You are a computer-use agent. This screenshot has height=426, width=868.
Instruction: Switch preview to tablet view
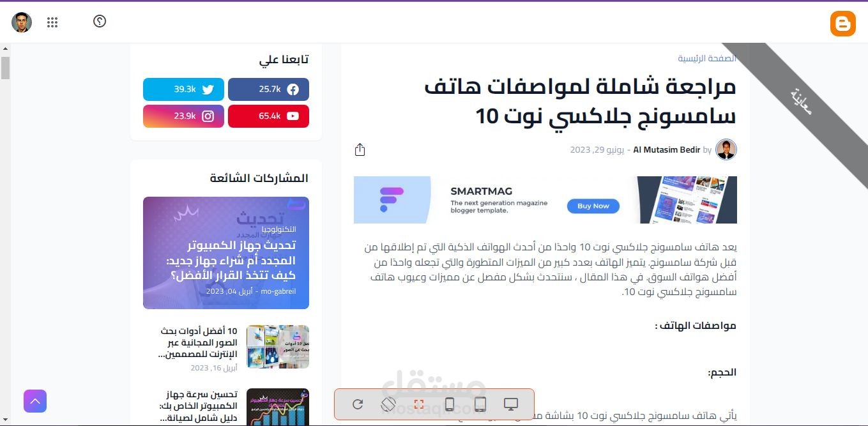(480, 404)
